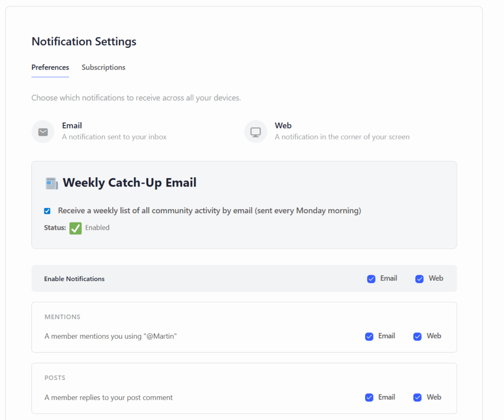Click the green Enabled status checkmark icon
The height and width of the screenshot is (420, 504).
click(75, 228)
